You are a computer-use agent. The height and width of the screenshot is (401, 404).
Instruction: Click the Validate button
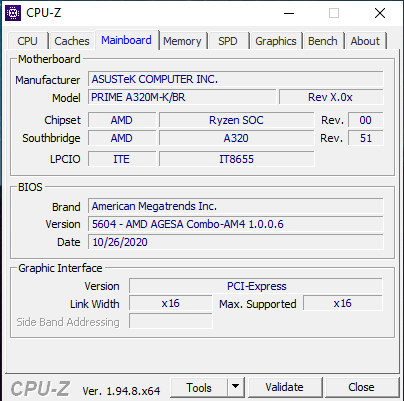(x=284, y=387)
